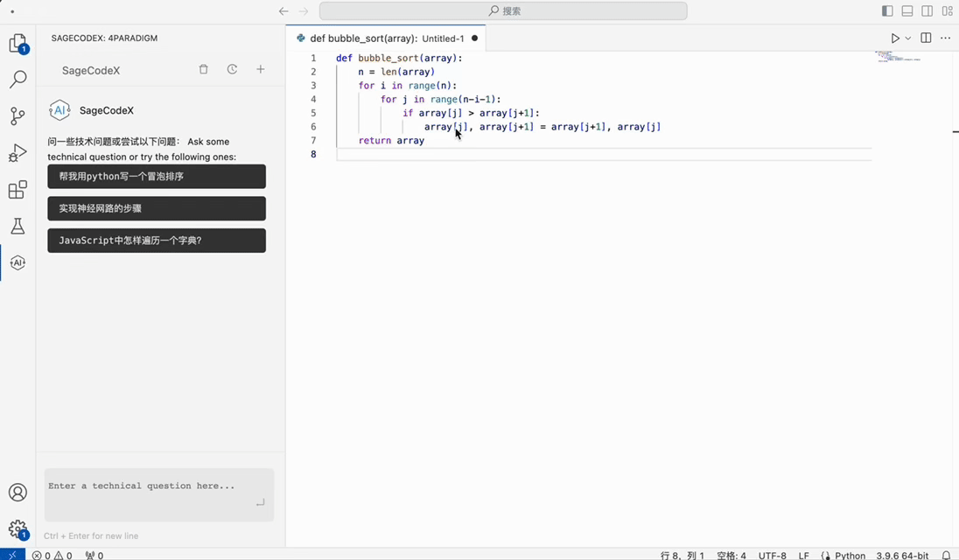Screen dimensions: 959x560
Task: Open the run options dropdown arrow
Action: point(908,38)
